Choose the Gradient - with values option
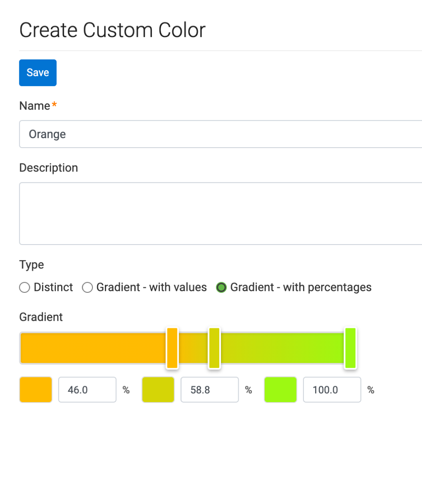This screenshot has height=504, width=422. pyautogui.click(x=88, y=287)
